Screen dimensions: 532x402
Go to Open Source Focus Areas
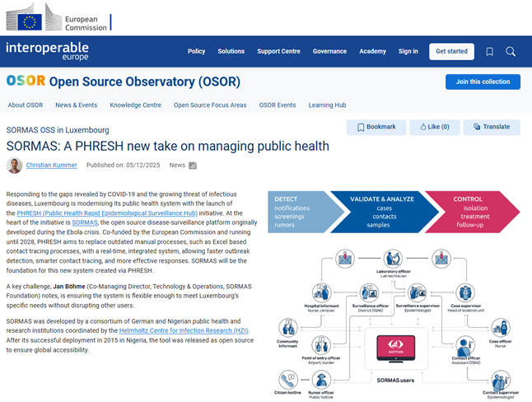[x=210, y=105]
